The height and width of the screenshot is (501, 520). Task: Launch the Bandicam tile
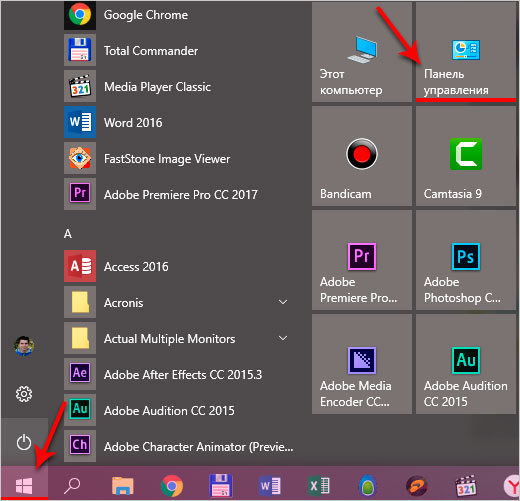[x=362, y=156]
